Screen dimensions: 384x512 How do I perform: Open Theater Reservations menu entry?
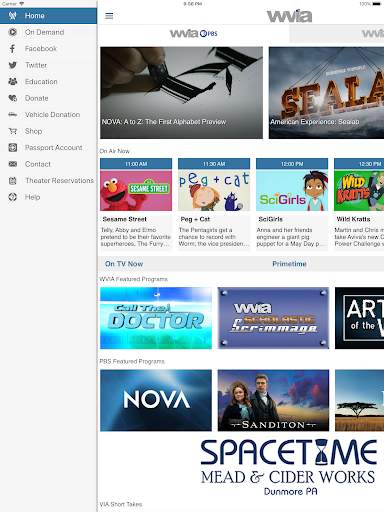(48, 181)
